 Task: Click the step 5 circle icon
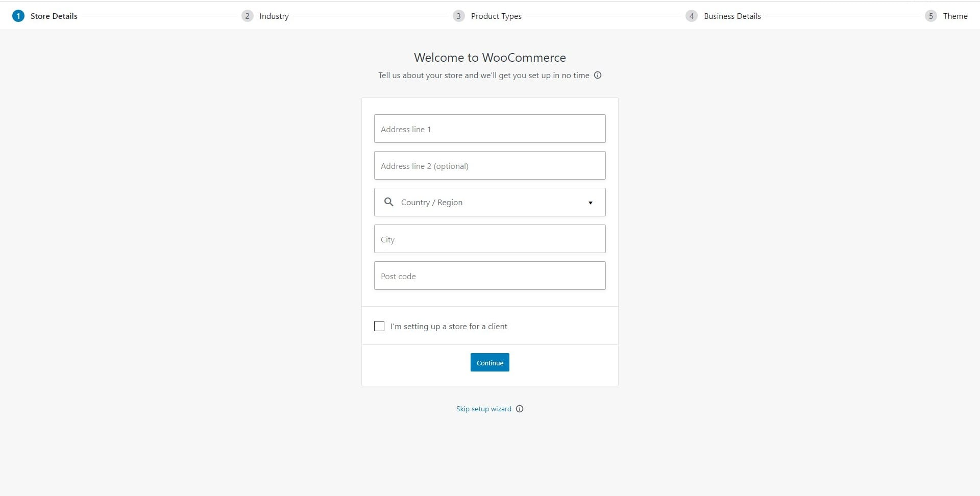point(930,16)
